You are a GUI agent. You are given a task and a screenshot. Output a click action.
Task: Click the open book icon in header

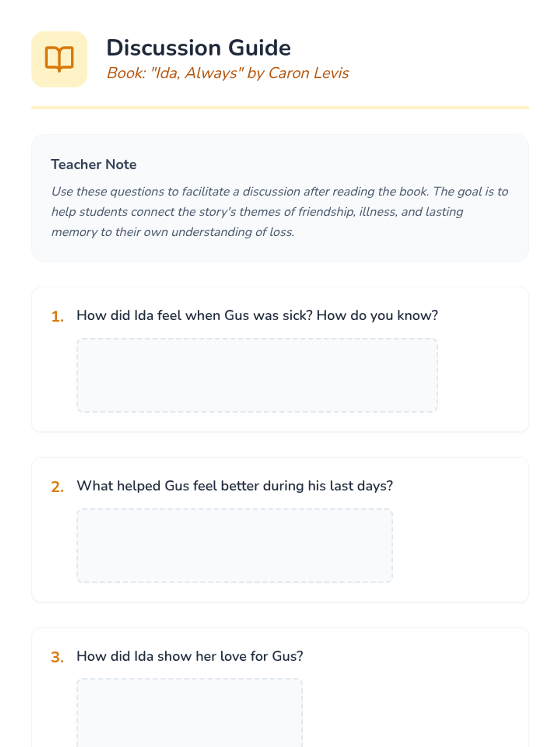coord(59,59)
